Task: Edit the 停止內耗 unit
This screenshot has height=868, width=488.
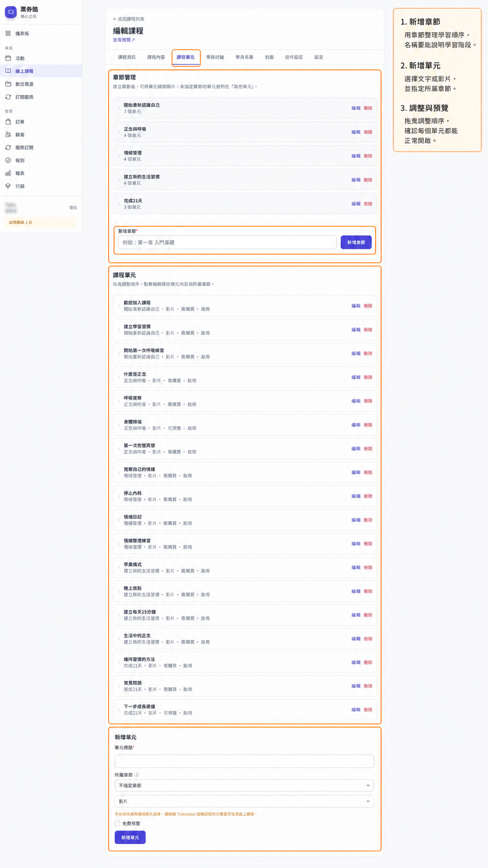Action: tap(356, 496)
